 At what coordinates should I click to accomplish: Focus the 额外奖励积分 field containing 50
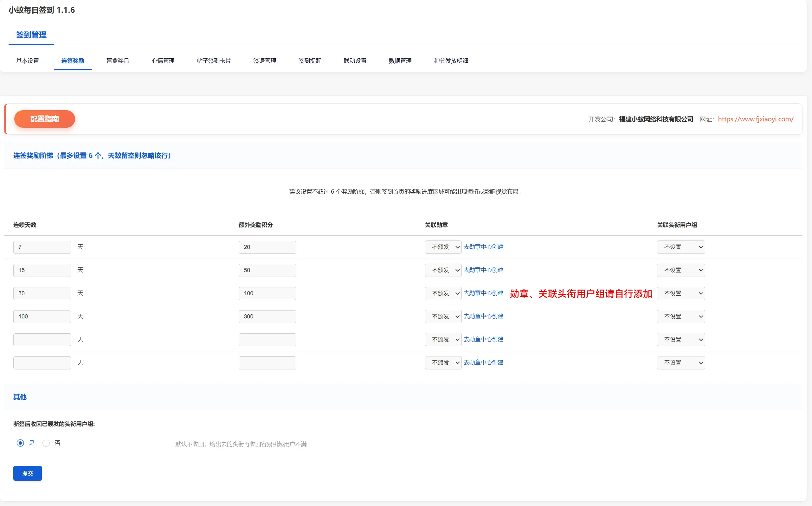[x=267, y=270]
